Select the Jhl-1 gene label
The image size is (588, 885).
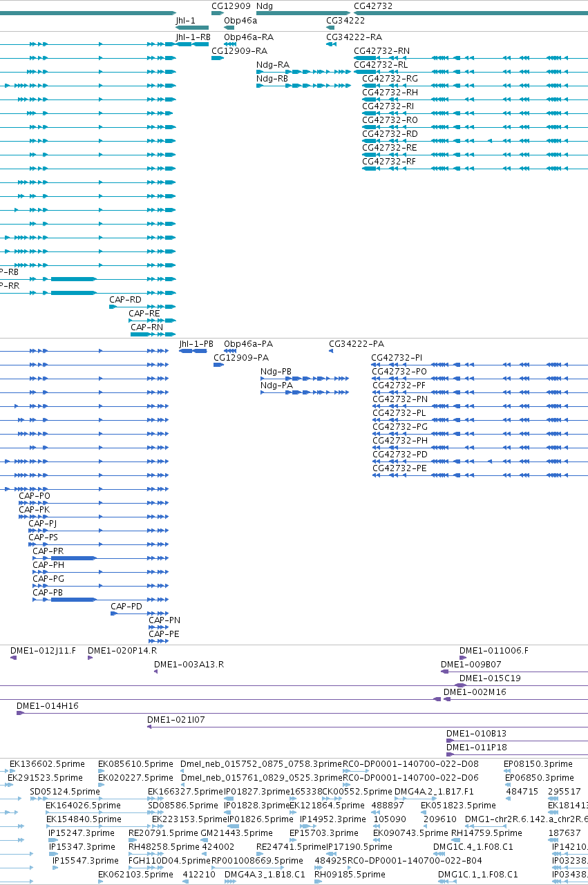pyautogui.click(x=185, y=21)
